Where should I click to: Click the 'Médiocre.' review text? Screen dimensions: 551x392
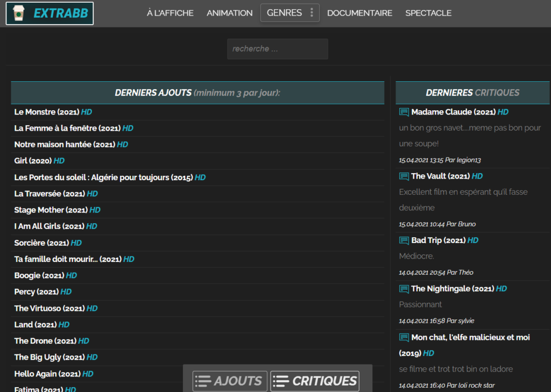(416, 256)
